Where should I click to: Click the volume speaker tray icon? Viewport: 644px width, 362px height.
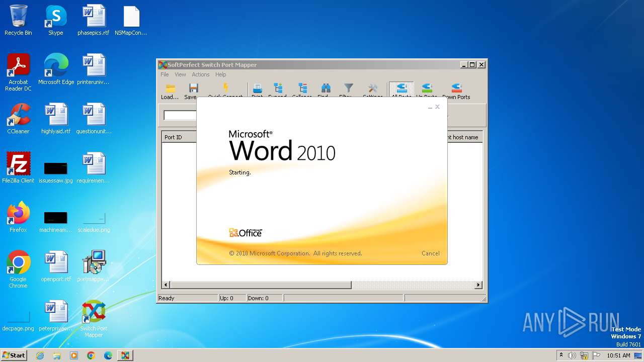[572, 355]
